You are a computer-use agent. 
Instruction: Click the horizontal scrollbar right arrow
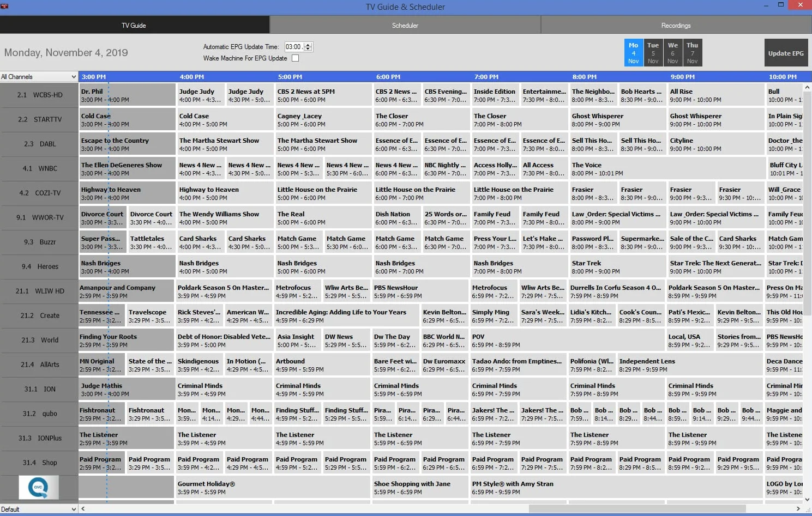click(798, 509)
